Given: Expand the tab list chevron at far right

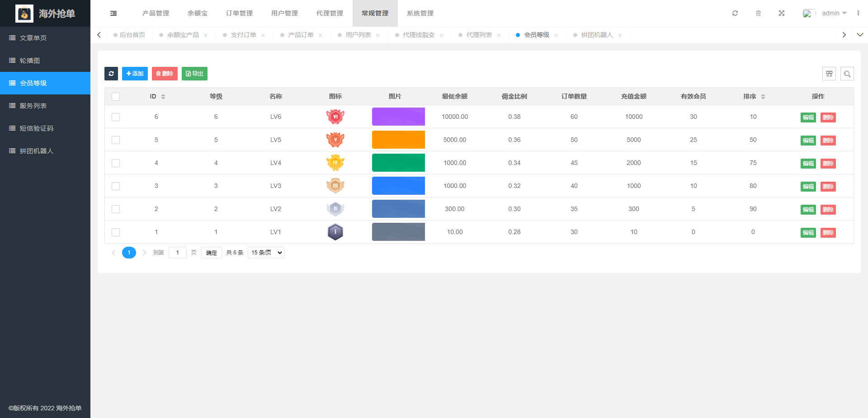Looking at the screenshot, I should click(x=860, y=35).
